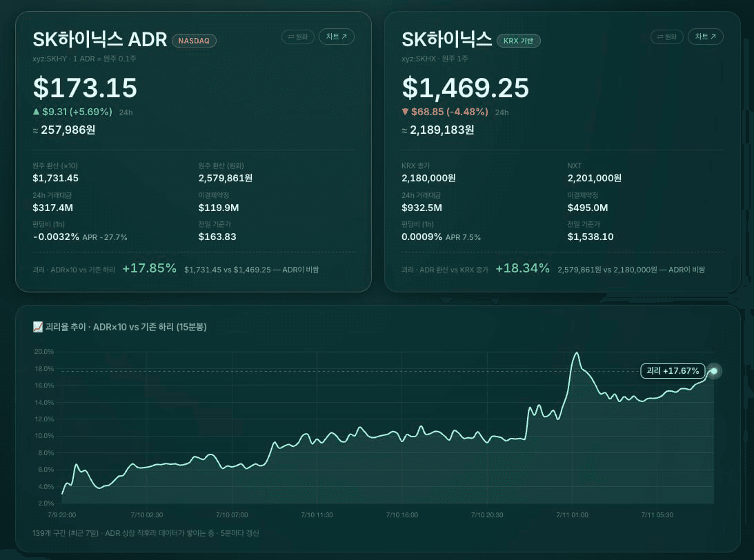Click the red down-triangle beside $68.85
Screen dimensions: 754x560
(405, 112)
